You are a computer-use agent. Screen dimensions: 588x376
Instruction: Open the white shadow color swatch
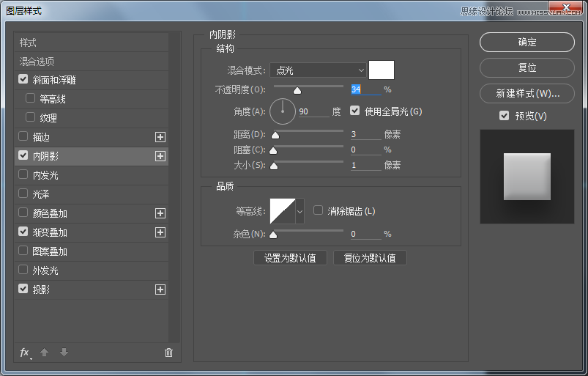pos(382,70)
